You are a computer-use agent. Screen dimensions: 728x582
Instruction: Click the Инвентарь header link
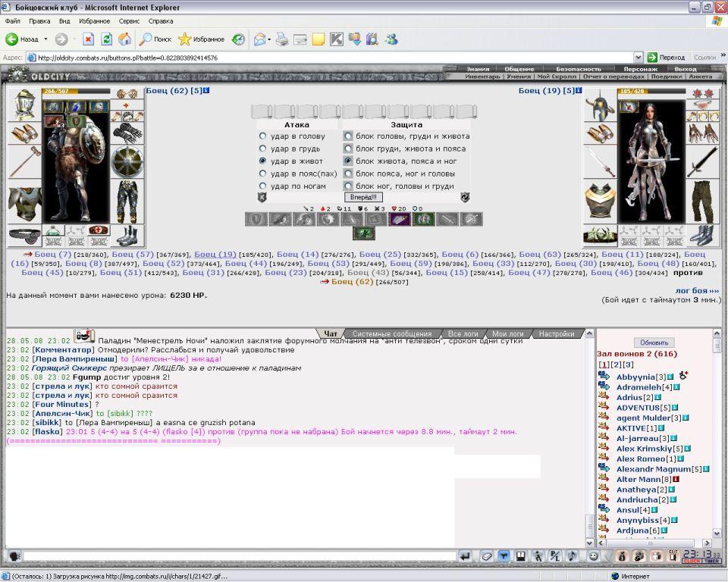tap(482, 76)
